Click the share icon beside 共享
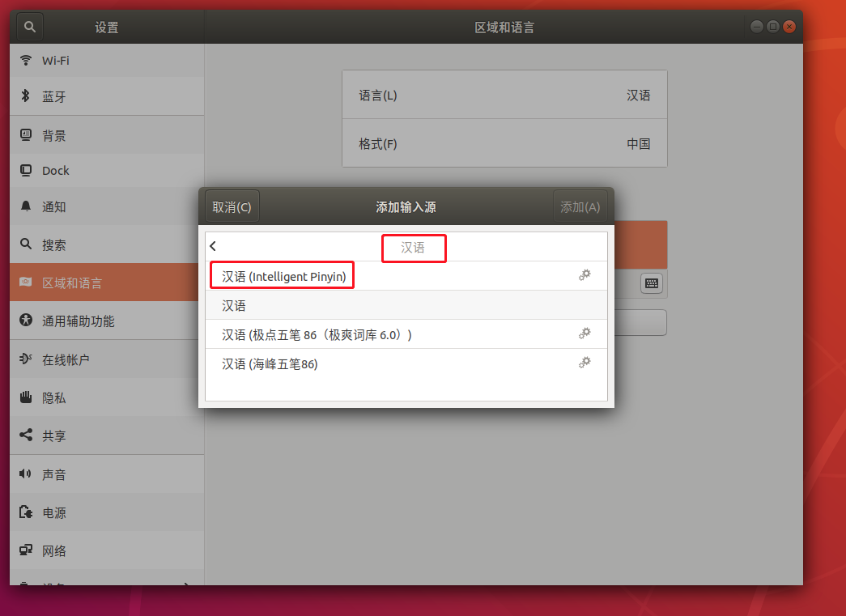This screenshot has width=846, height=616. [25, 435]
